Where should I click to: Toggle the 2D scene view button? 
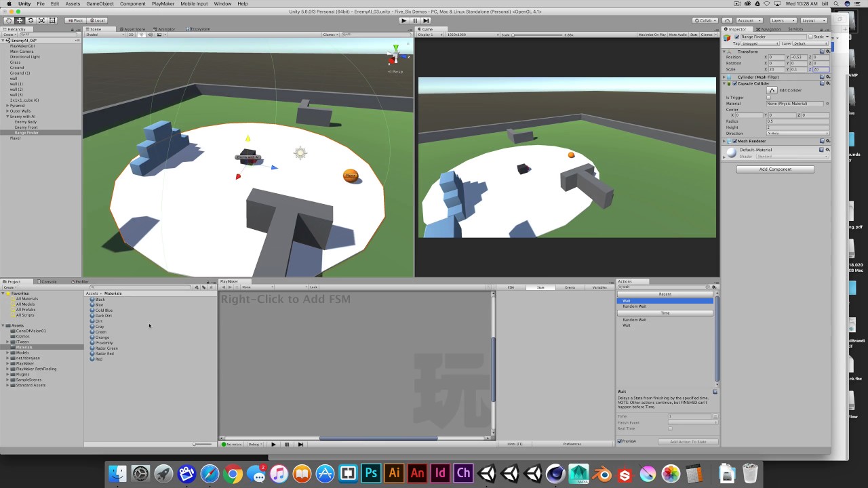[132, 35]
